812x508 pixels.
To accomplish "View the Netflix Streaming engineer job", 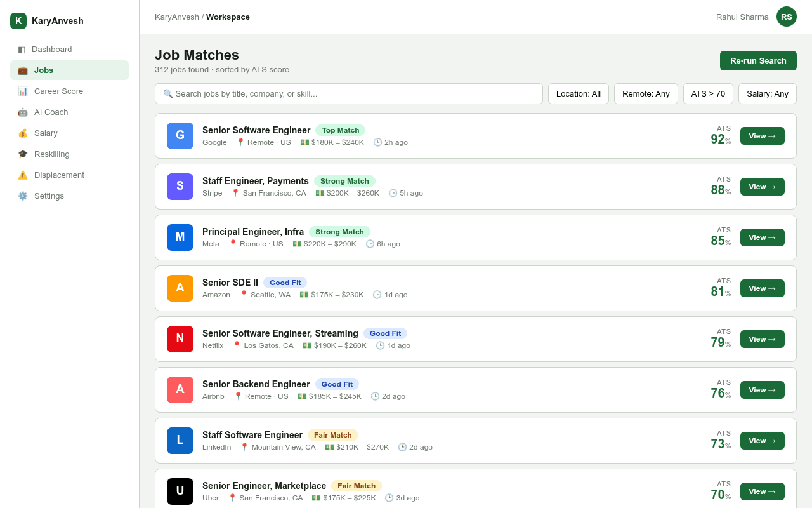I will pyautogui.click(x=763, y=339).
